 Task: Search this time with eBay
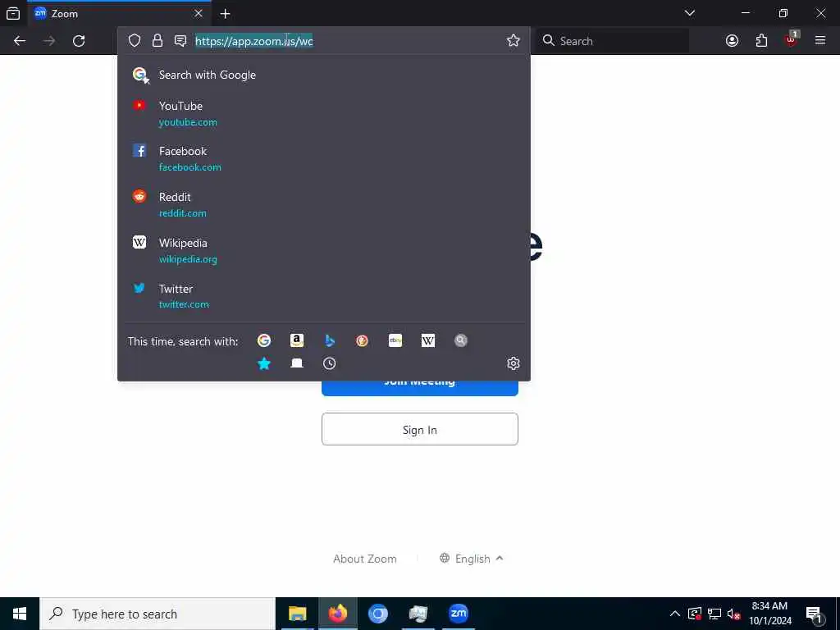(395, 340)
